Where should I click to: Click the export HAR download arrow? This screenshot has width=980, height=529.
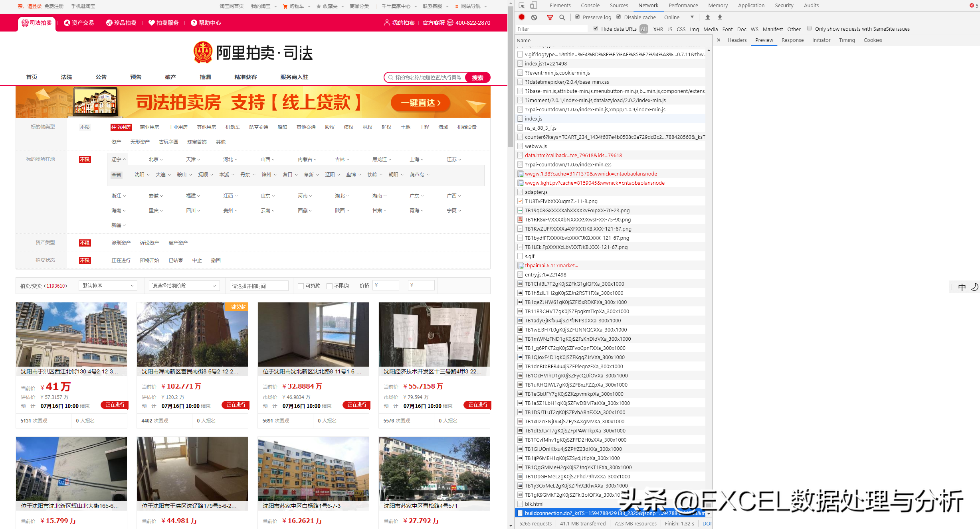[x=720, y=17]
